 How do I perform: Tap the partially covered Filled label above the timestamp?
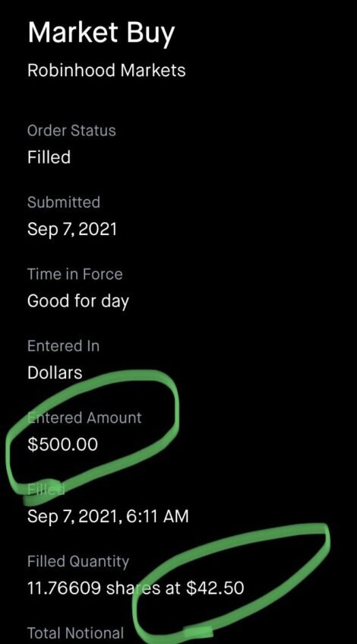pos(46,490)
